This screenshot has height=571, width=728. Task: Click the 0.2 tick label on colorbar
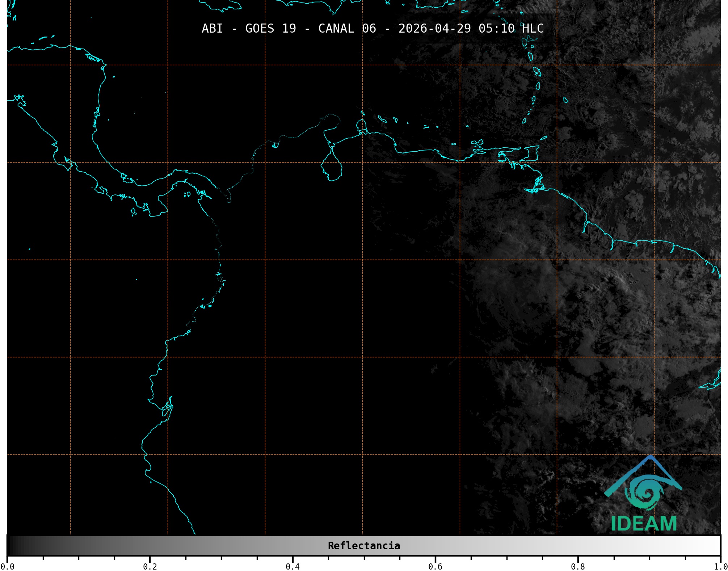tap(150, 567)
